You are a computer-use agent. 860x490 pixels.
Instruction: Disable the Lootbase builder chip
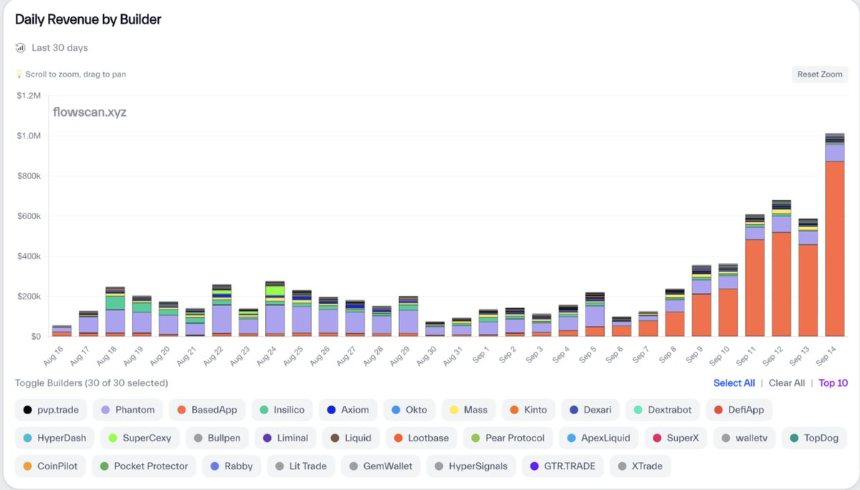(419, 438)
